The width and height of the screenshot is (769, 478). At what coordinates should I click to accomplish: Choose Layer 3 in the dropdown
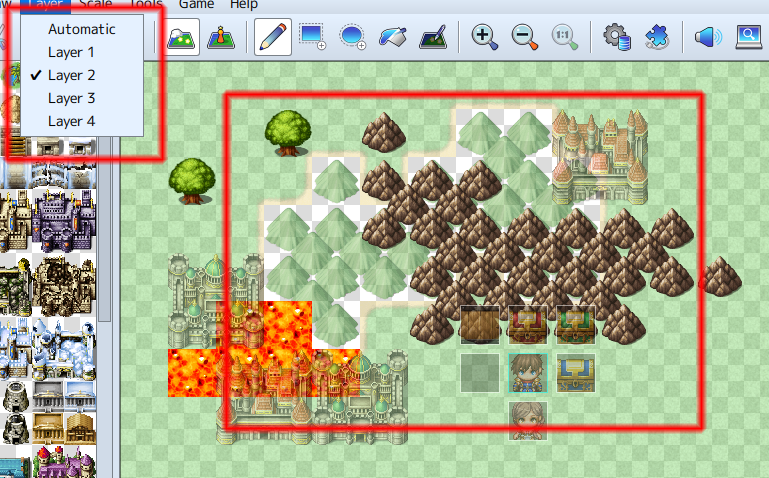(x=82, y=98)
